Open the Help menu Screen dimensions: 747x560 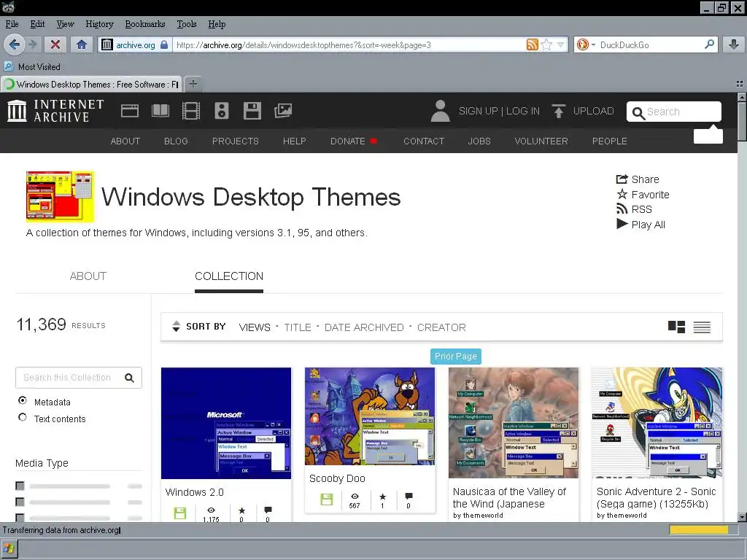tap(217, 24)
